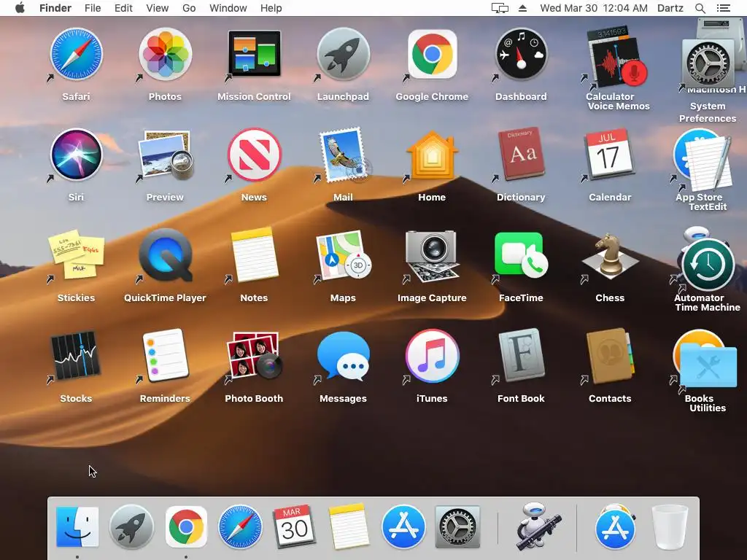This screenshot has height=560, width=747.
Task: Open the Go menu
Action: [189, 8]
